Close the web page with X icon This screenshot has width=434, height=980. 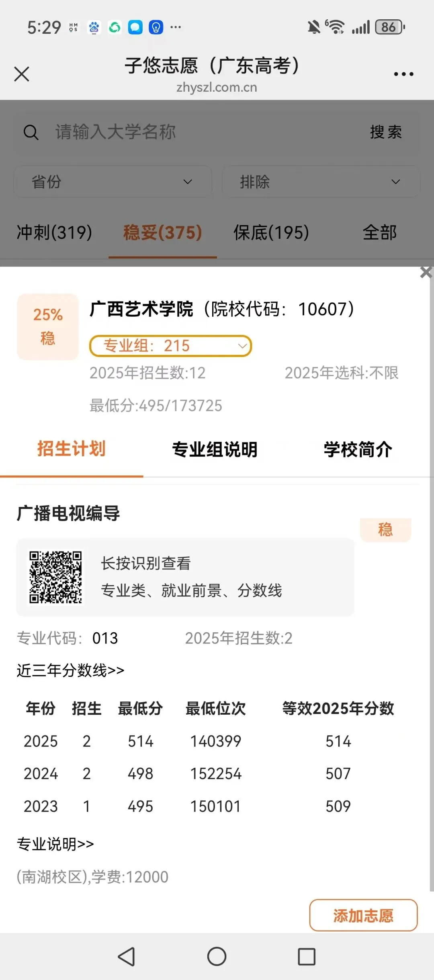(x=22, y=74)
